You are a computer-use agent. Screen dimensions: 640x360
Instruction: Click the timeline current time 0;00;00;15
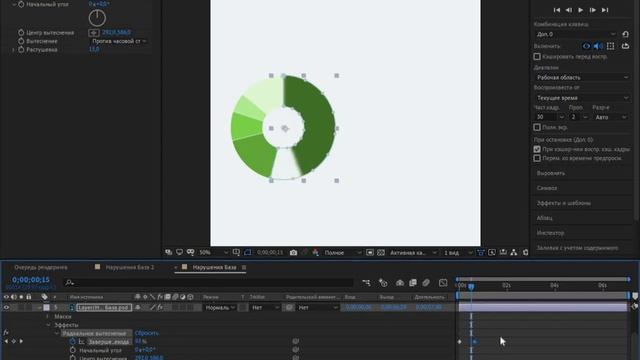(31, 280)
